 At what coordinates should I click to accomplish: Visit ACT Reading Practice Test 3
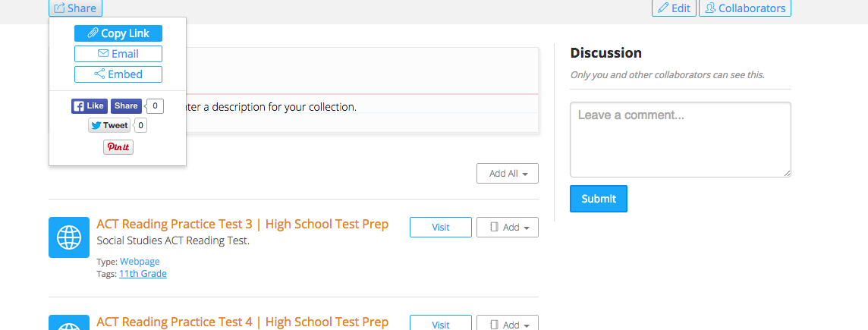441,227
